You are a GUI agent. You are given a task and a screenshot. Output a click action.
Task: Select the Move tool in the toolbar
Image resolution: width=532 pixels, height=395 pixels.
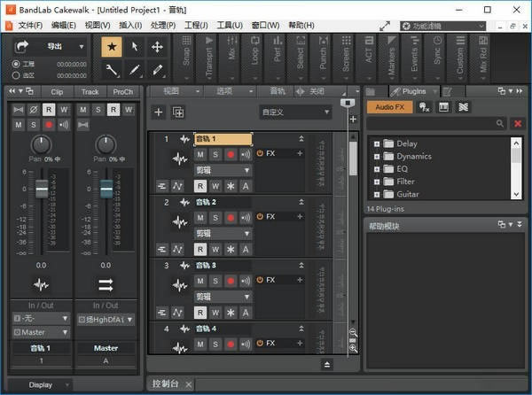[x=157, y=47]
